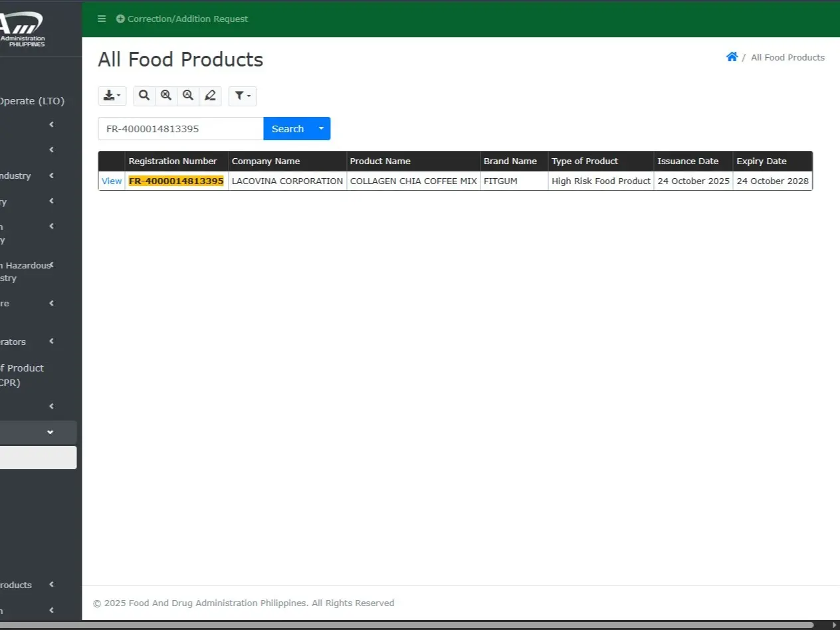Click the horizontal scrollbar at the bottom
Viewport: 840px width, 630px height.
(x=407, y=625)
